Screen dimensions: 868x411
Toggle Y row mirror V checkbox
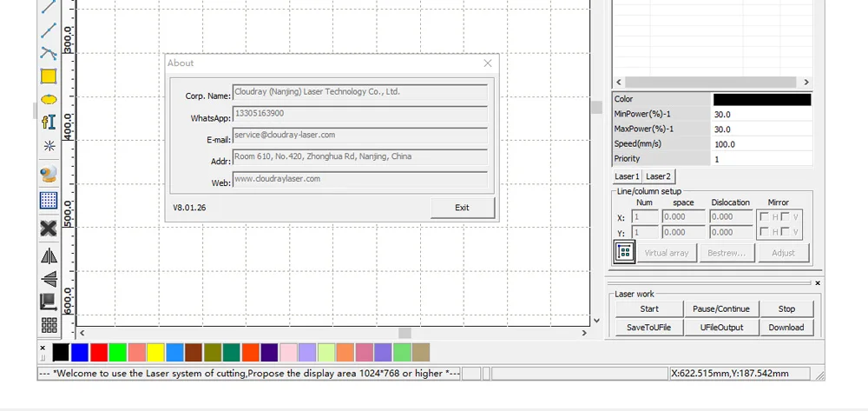(x=785, y=231)
